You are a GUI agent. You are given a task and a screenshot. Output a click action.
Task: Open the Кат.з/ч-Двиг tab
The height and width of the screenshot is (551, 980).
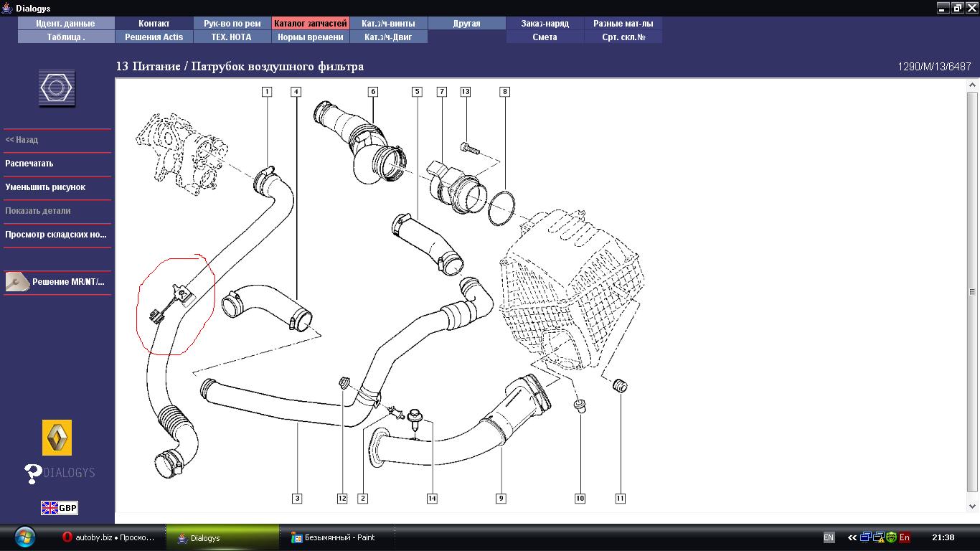pos(389,37)
